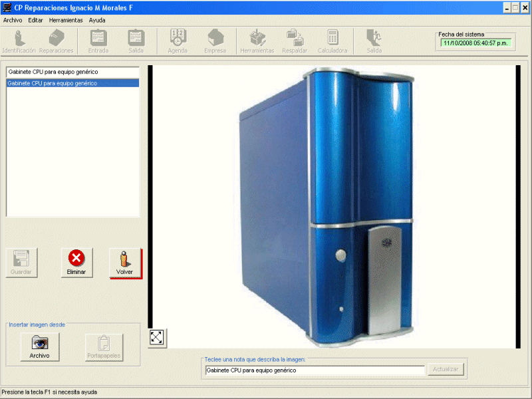Open the Empresa building icon

point(215,41)
